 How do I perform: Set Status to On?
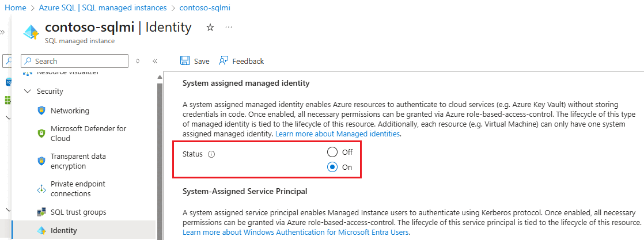332,167
